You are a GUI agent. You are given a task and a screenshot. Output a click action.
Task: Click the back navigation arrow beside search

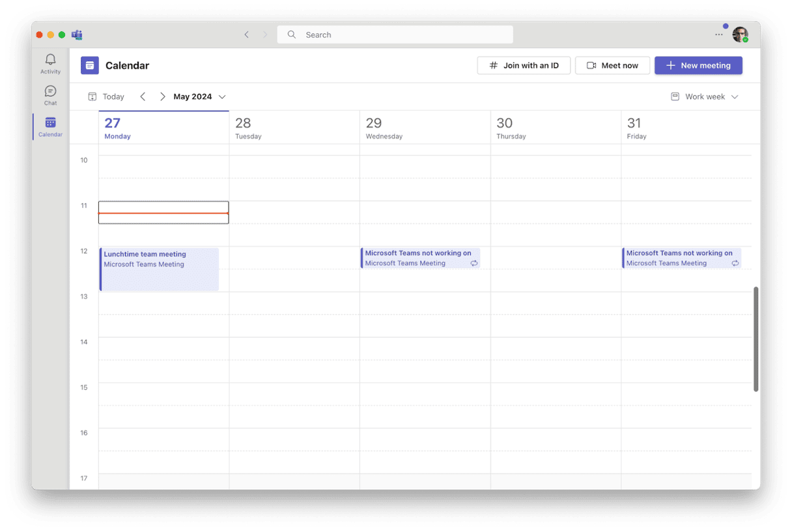click(246, 35)
